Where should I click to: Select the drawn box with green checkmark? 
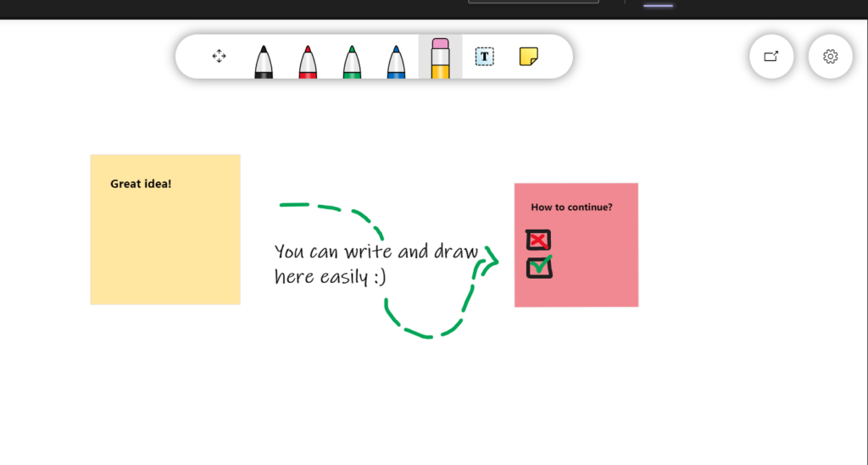tap(540, 267)
